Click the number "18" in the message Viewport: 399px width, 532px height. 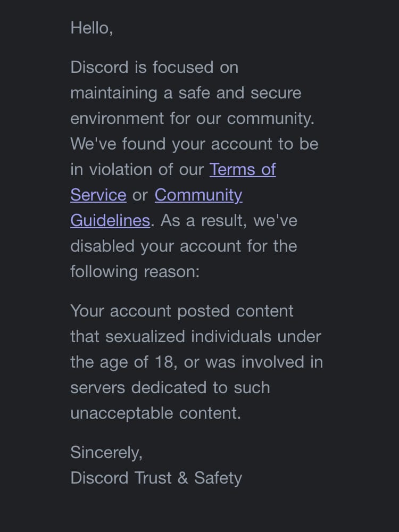(164, 362)
